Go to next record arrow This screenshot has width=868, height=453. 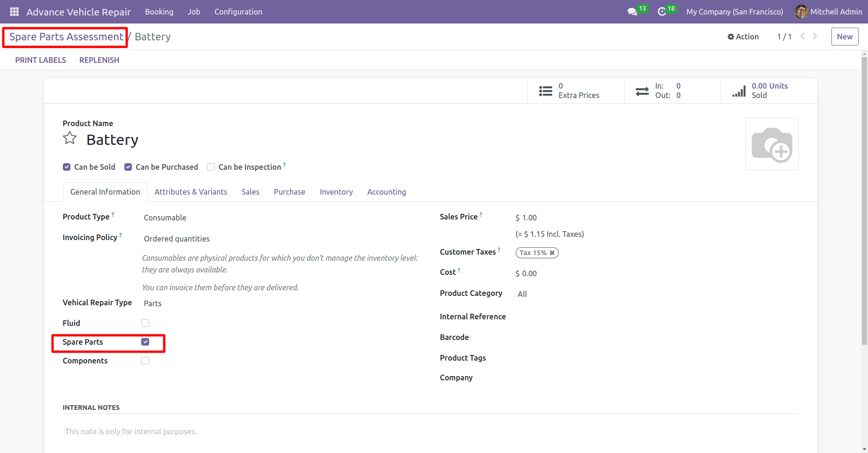click(x=815, y=36)
